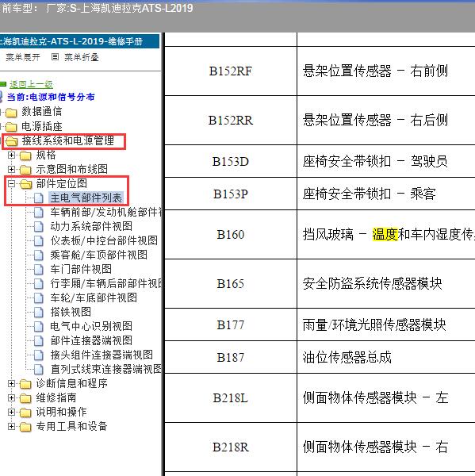Click table cell B160
The height and width of the screenshot is (476, 475).
(231, 234)
